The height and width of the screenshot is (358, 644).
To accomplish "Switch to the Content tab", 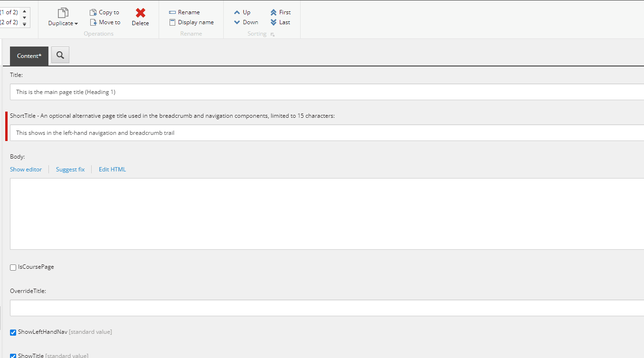I will (29, 56).
